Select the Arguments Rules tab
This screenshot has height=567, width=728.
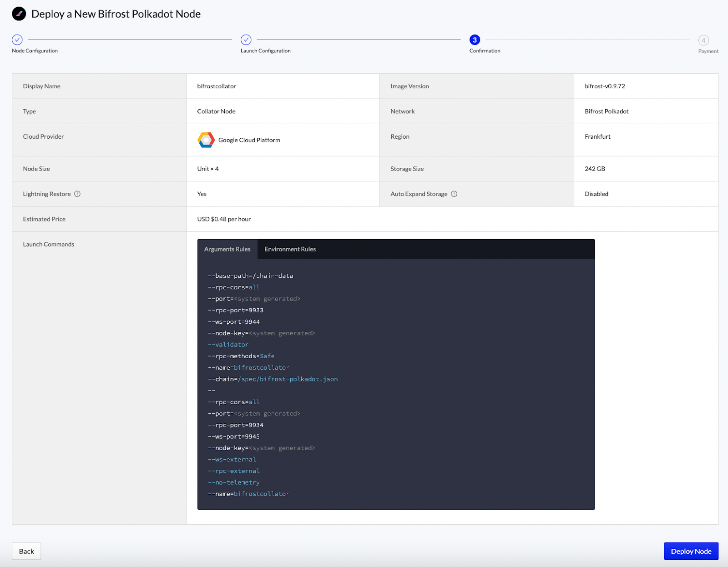[227, 249]
